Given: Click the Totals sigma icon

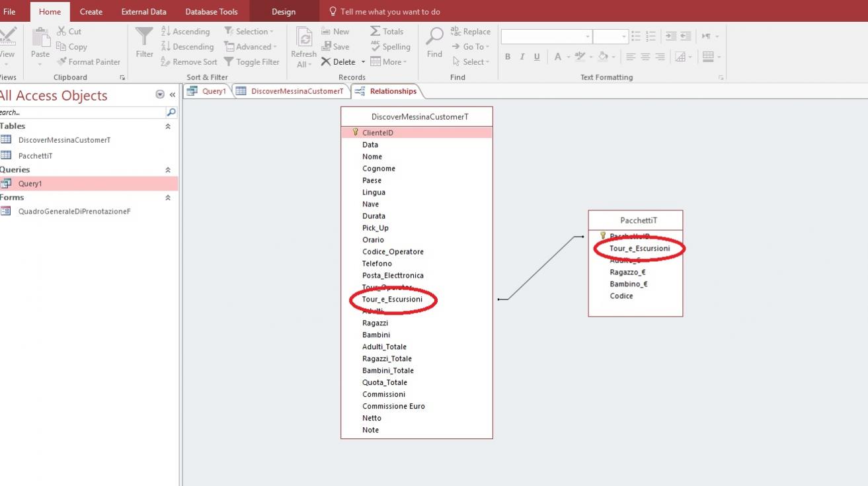Looking at the screenshot, I should point(375,31).
